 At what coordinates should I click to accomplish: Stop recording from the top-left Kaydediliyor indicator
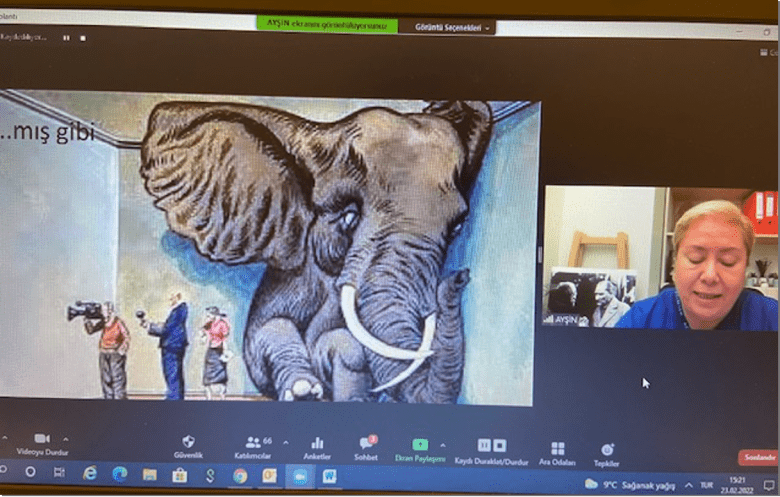[83, 38]
